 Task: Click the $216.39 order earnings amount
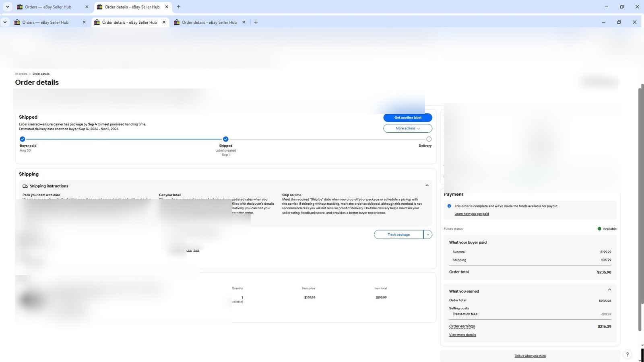[x=605, y=327]
